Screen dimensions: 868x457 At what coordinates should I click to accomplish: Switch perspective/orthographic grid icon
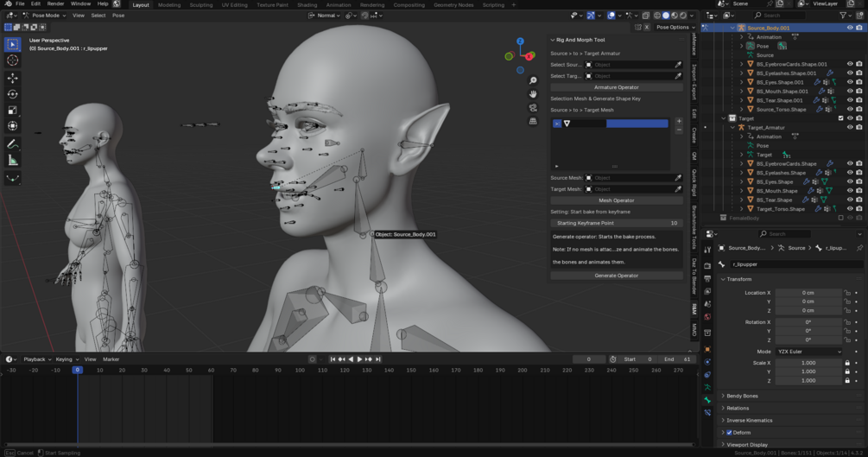coord(533,121)
